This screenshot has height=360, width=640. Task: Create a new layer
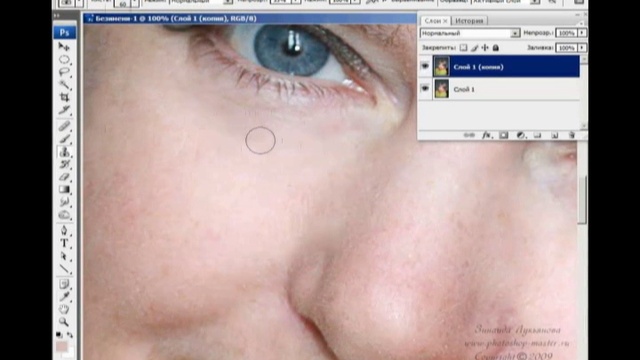(x=555, y=135)
